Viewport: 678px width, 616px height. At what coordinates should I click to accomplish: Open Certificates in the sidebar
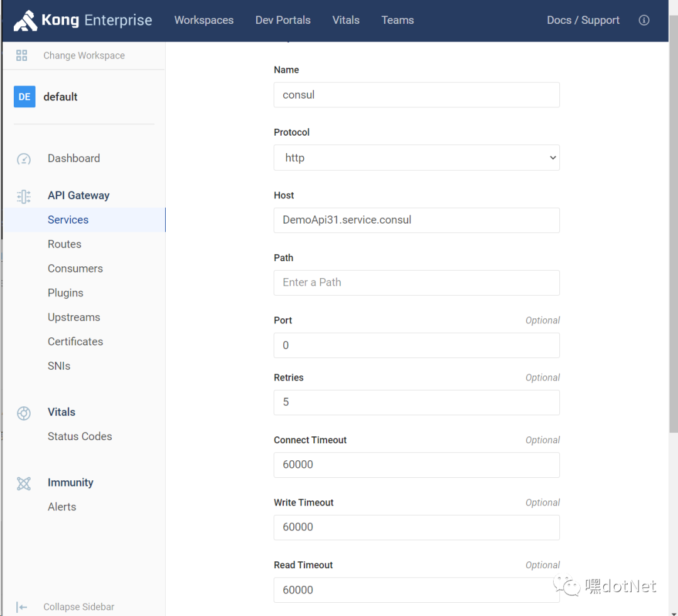[x=75, y=342]
